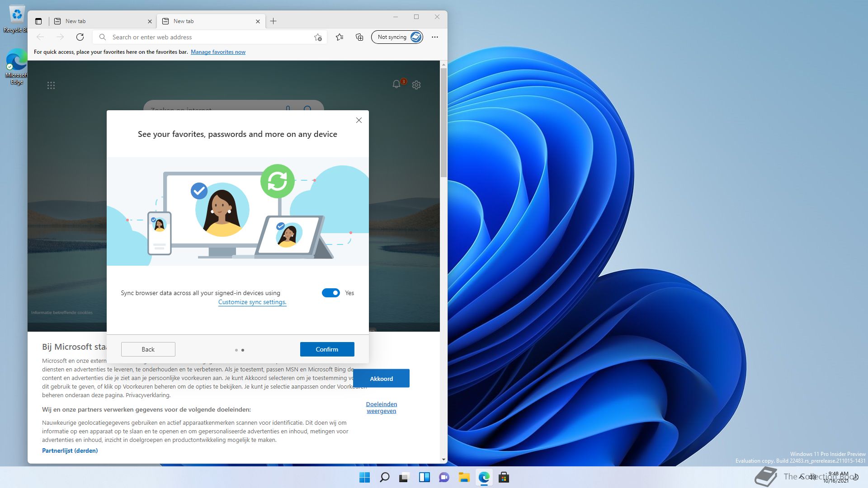Click Informatie betreffende cookies text
This screenshot has height=488, width=868.
[62, 313]
